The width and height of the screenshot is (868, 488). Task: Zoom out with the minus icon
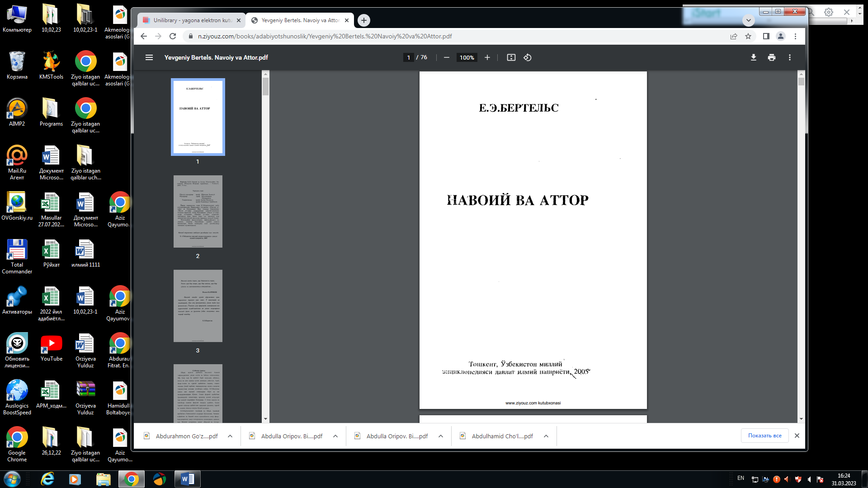coord(447,57)
